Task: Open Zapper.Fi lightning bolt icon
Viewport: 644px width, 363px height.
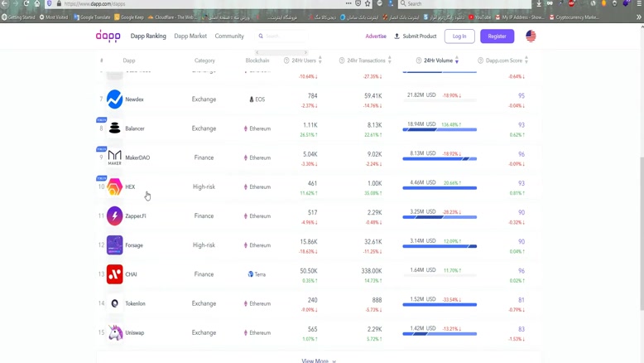Action: (x=114, y=216)
